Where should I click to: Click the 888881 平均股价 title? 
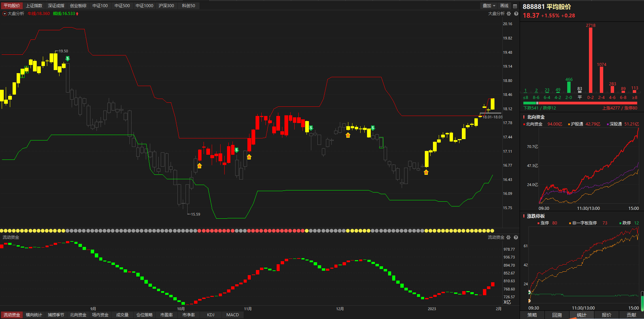point(546,7)
